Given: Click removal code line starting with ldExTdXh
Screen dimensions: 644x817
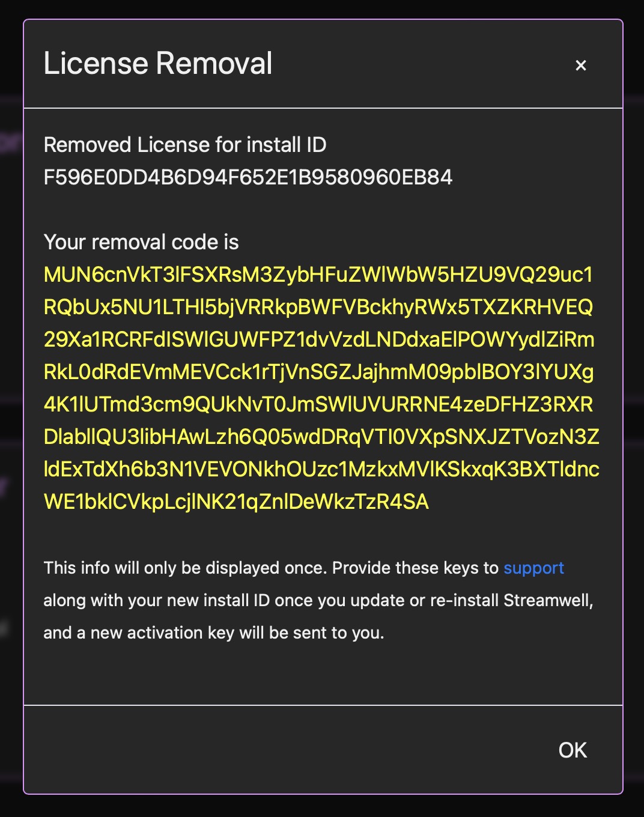Looking at the screenshot, I should click(321, 469).
